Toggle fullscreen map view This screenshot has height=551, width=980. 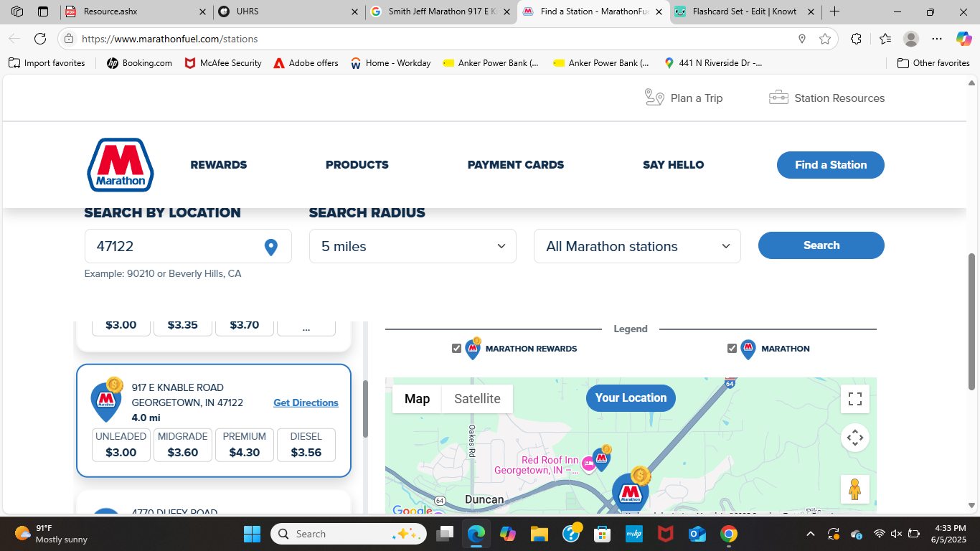click(855, 399)
